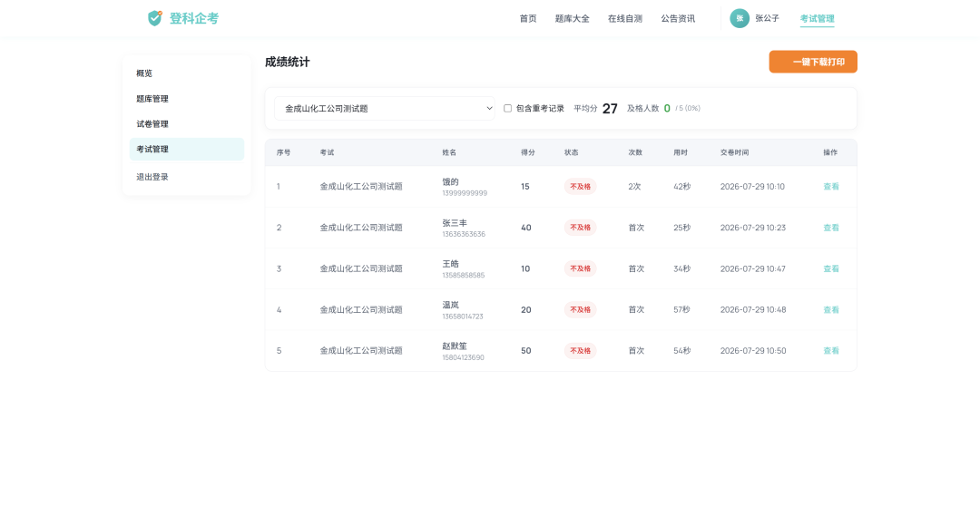Click 查看 for 张三丰's row
This screenshot has height=526, width=980.
pyautogui.click(x=830, y=228)
